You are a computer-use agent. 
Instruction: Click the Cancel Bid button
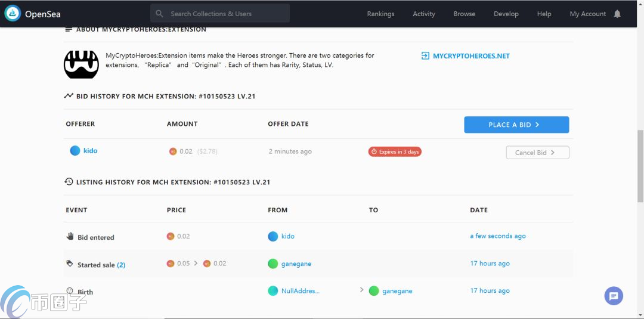[x=538, y=152]
